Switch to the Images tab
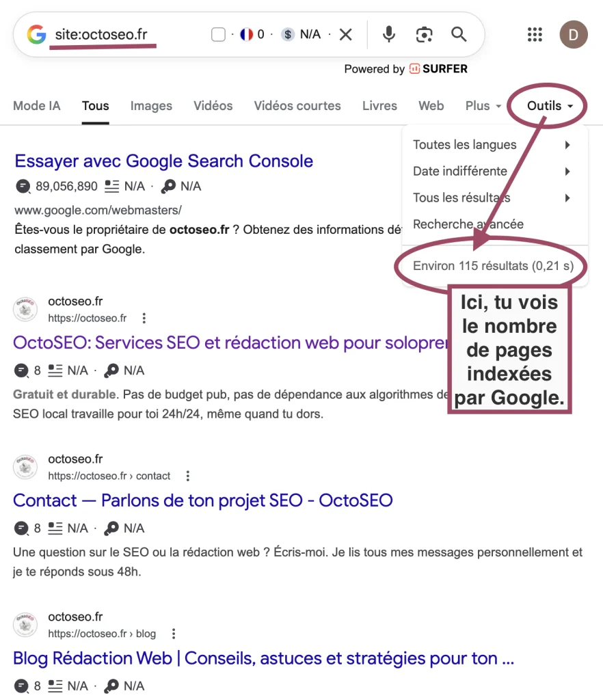The image size is (603, 700). (150, 106)
